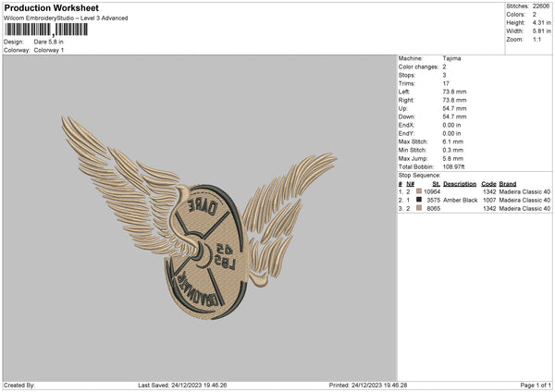This screenshot has width=555, height=392.
Task: Click the 'Brand' column header
Action: coord(508,184)
